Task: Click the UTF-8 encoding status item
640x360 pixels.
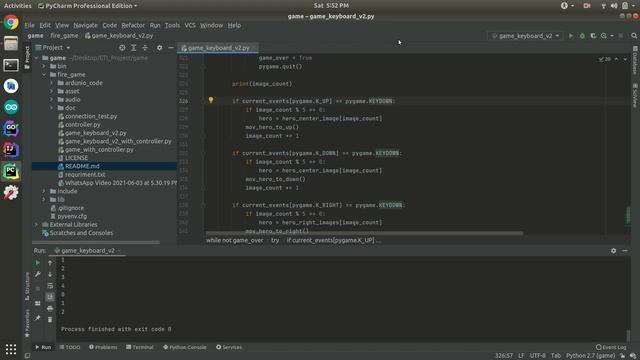Action: tap(538, 356)
